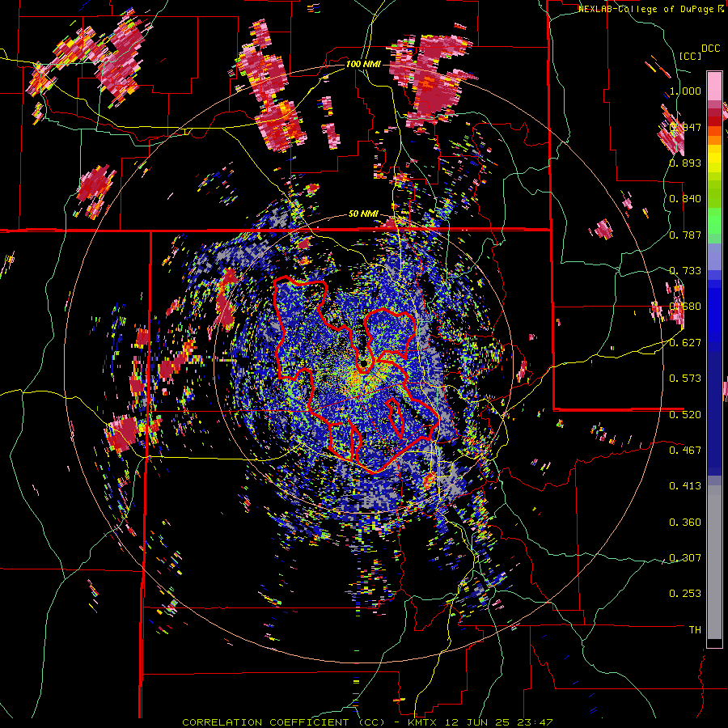Click the CORRELATION COEFFICIENT (CC) caption
The width and height of the screenshot is (728, 728).
coord(284,722)
